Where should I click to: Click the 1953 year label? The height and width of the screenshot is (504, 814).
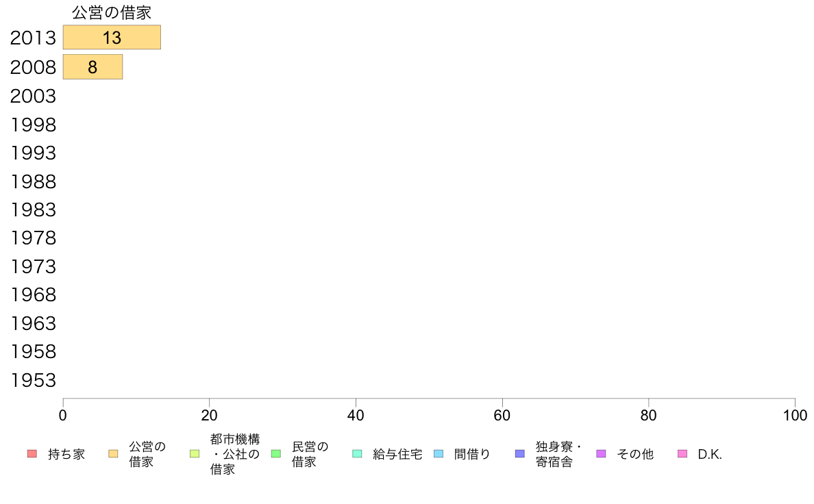pyautogui.click(x=33, y=380)
